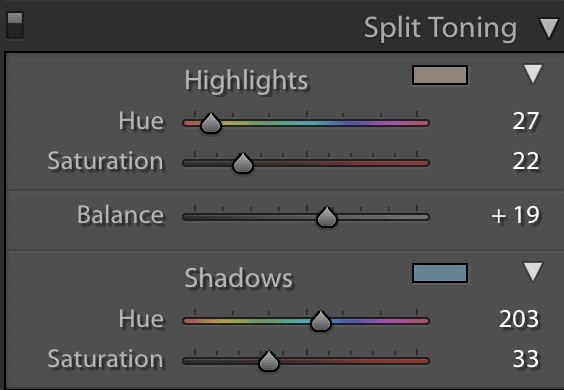
Task: Open the Shadows color swatch picker
Action: [440, 273]
